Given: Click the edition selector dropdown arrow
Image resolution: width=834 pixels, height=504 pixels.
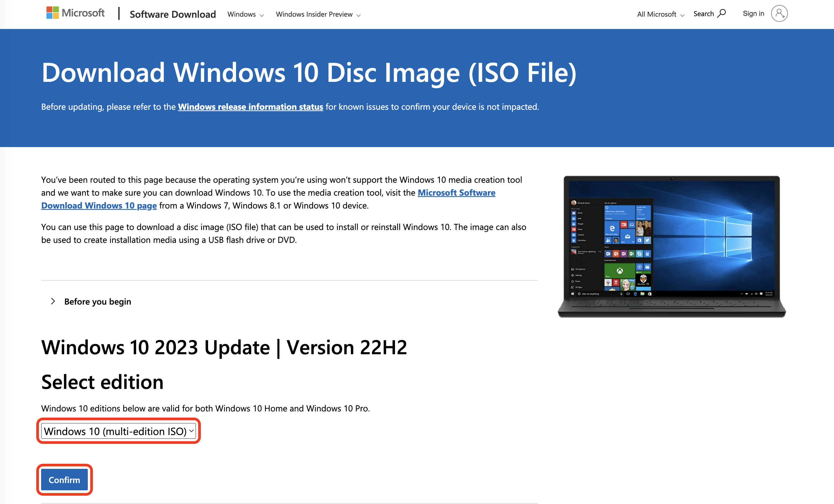Looking at the screenshot, I should pyautogui.click(x=191, y=431).
